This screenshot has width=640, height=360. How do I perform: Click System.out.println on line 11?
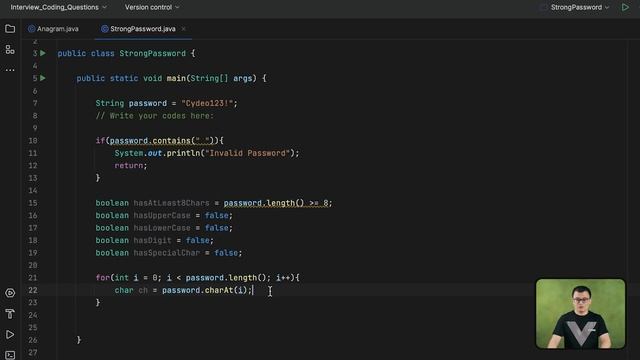coord(158,153)
